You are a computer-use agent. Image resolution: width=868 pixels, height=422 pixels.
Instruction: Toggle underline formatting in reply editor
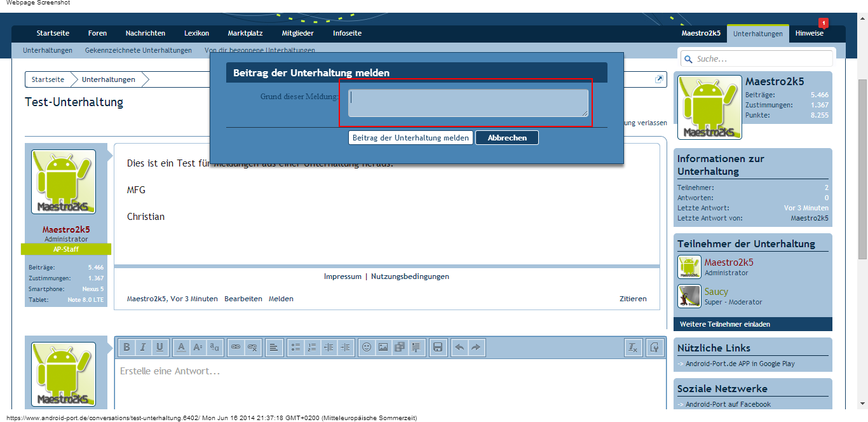pos(159,347)
